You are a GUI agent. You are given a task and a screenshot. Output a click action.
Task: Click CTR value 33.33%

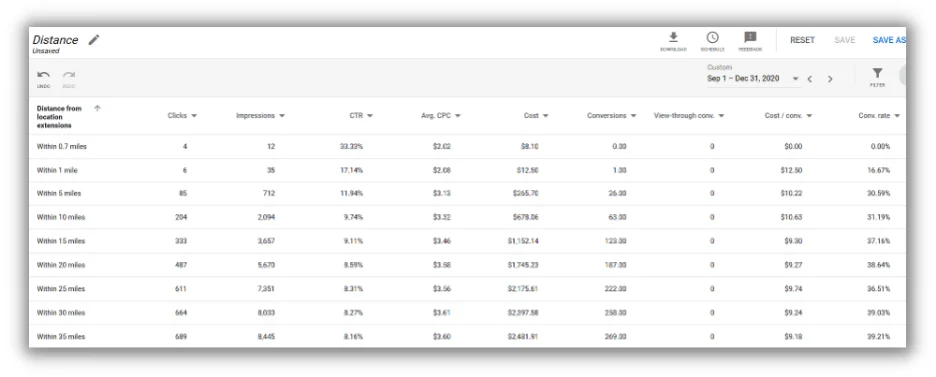pos(352,146)
